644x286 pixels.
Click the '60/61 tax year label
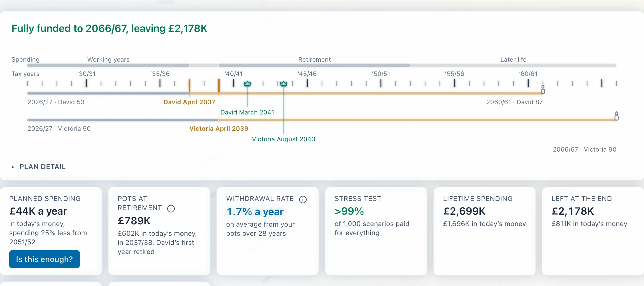[528, 74]
